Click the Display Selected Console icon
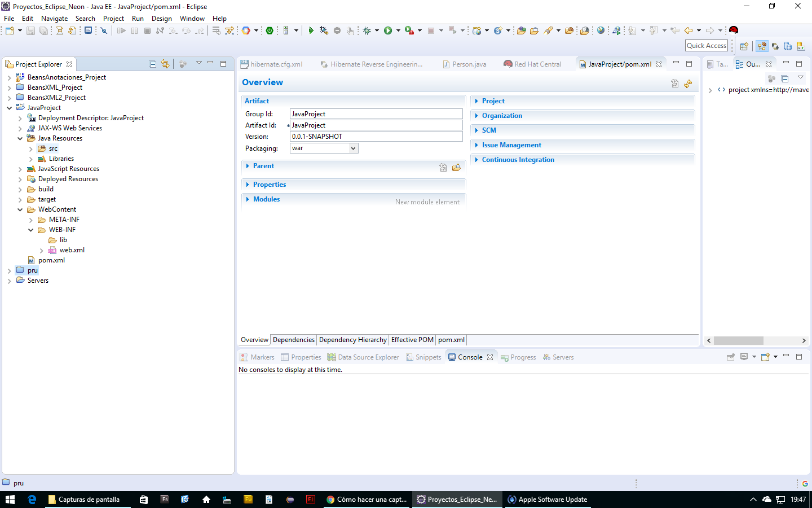 744,357
